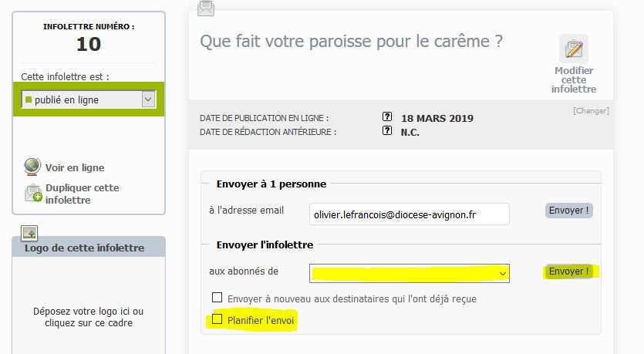Open help for date de publication en ligne
Viewport: 644px width, 354px height.
point(387,116)
